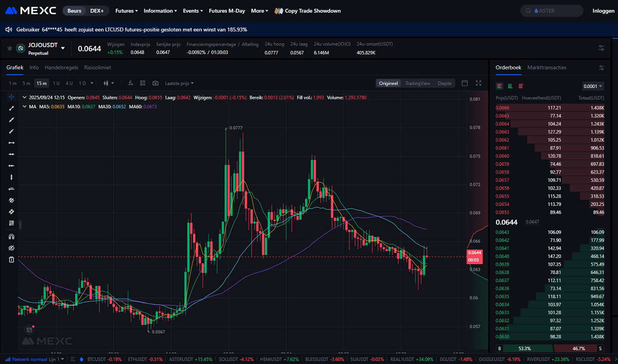This screenshot has height=364, width=618.
Task: Open the trading settings sliders icon beside the 24h stats
Action: [x=602, y=48]
